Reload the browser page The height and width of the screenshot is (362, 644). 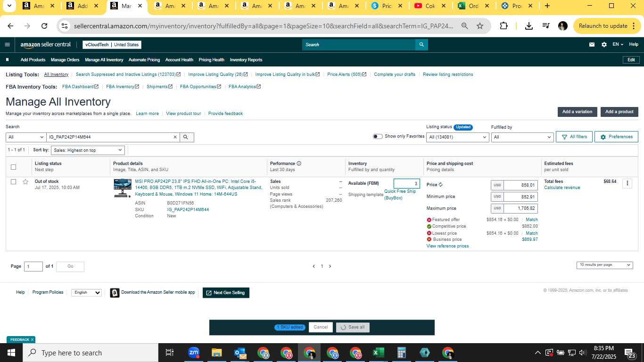pos(44,26)
